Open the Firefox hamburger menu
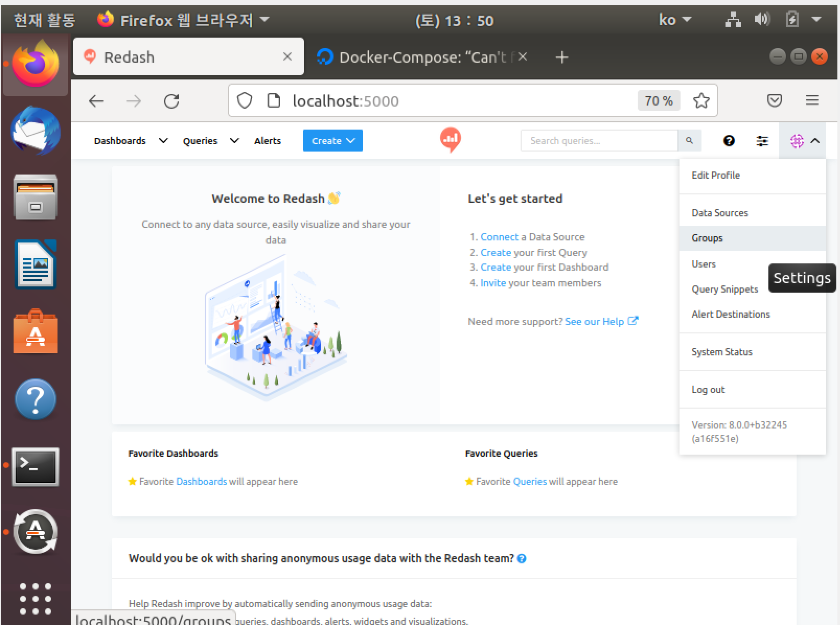The image size is (840, 625). pyautogui.click(x=812, y=100)
